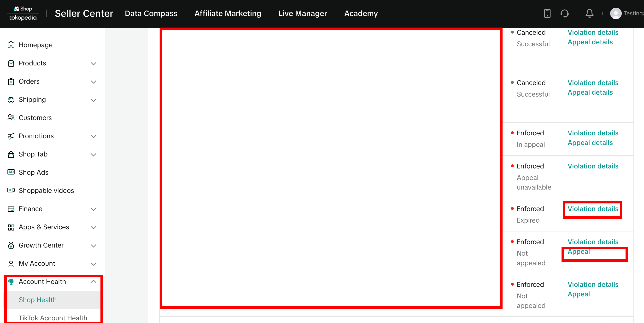Viewport: 644px width, 323px height.
Task: Open the Data Compass tab
Action: [151, 13]
